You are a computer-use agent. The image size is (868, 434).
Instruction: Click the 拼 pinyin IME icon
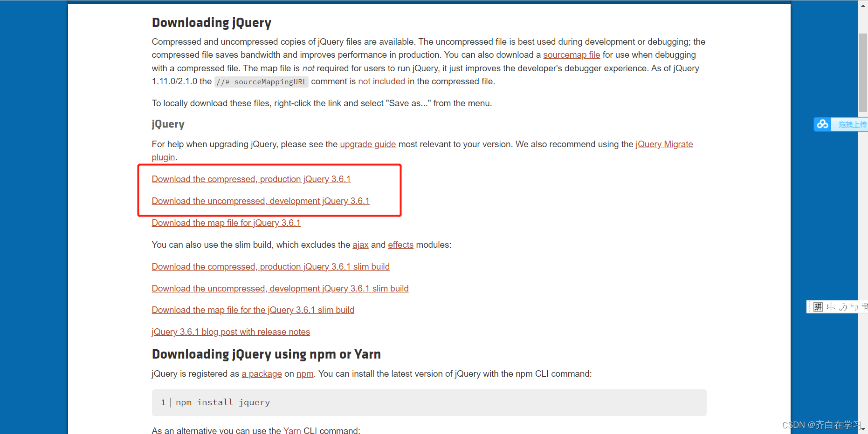coord(818,307)
